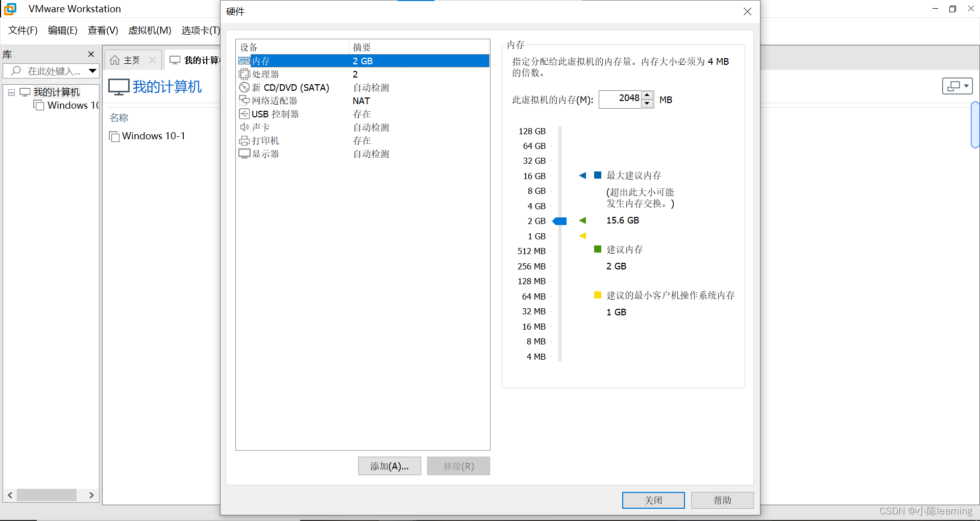Select the 显示器 display icon
980x521 pixels.
[x=244, y=154]
